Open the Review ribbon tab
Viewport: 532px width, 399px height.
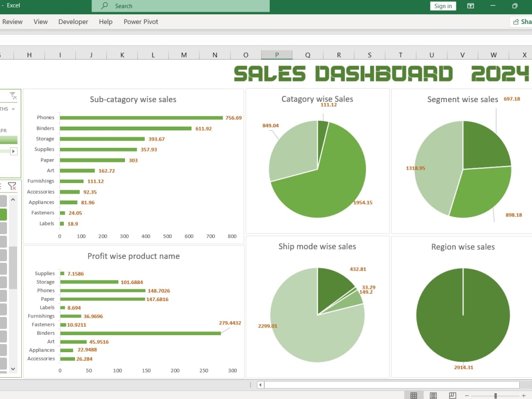click(12, 22)
